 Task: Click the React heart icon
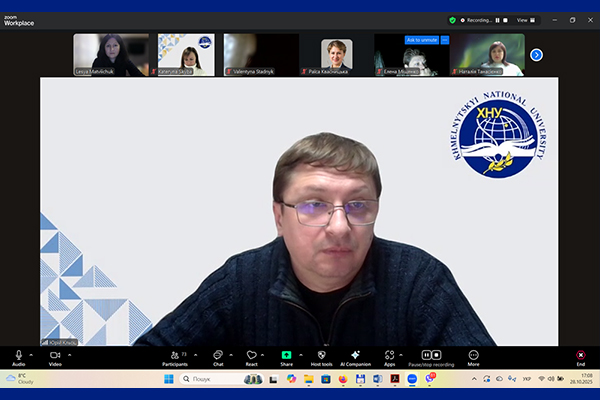(x=251, y=355)
